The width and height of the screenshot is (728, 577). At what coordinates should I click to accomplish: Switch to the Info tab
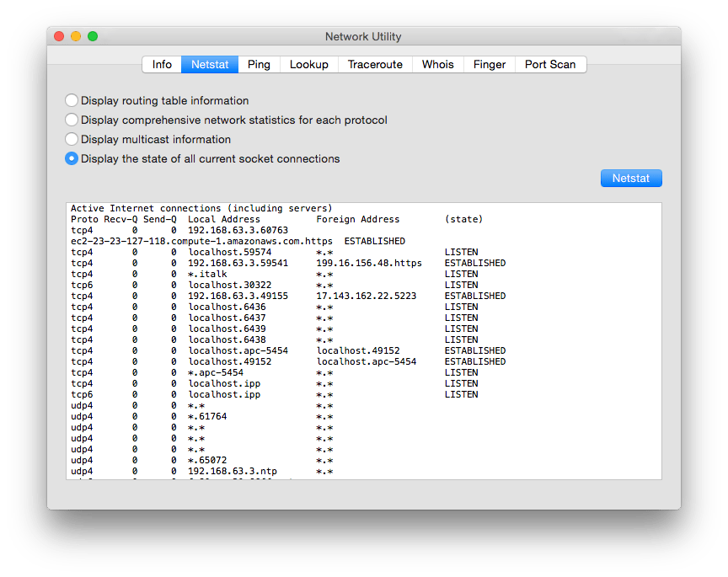[x=162, y=64]
